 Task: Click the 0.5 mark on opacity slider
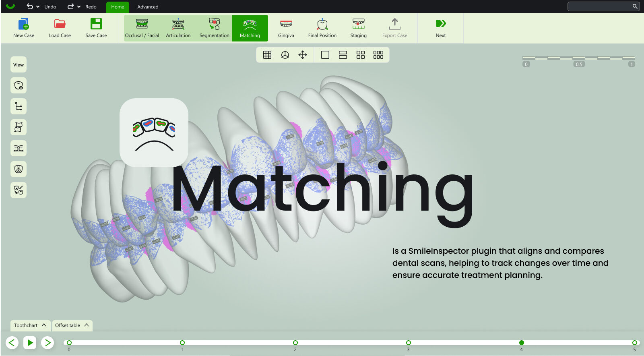[x=579, y=64]
